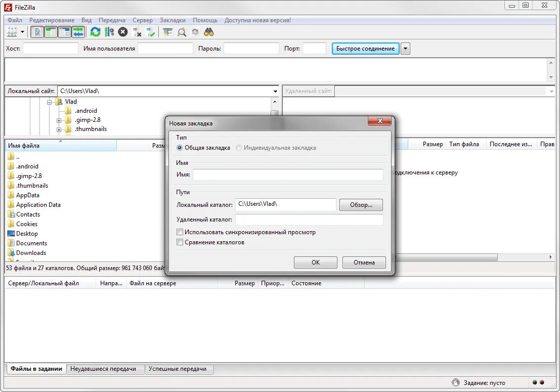
Task: Click the Быстрое соединение button
Action: click(x=365, y=49)
